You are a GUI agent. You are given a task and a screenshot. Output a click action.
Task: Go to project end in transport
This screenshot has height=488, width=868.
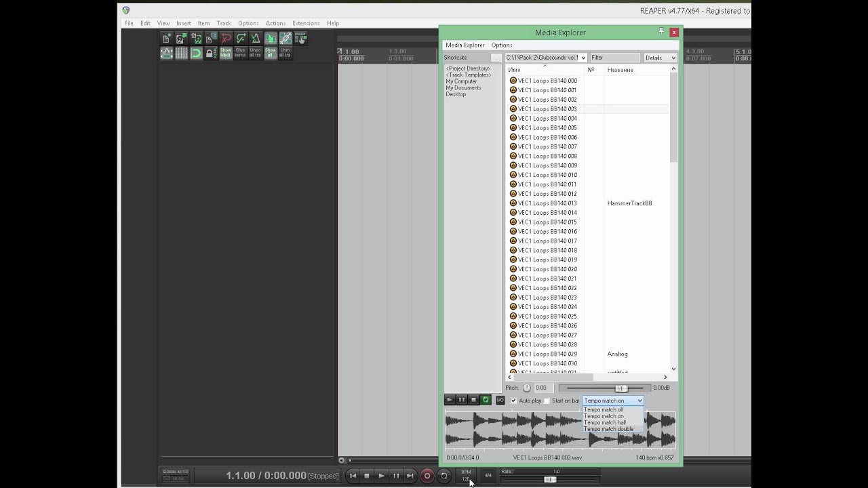(410, 476)
